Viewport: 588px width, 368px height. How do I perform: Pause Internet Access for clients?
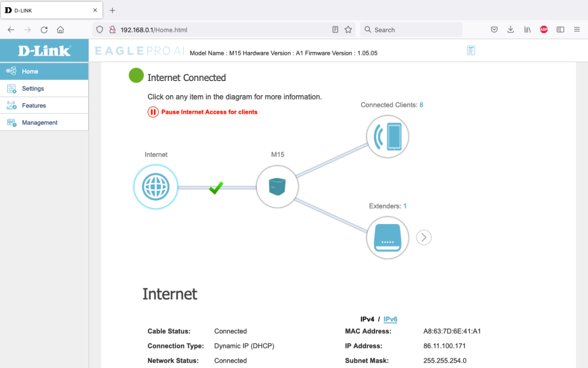point(203,112)
